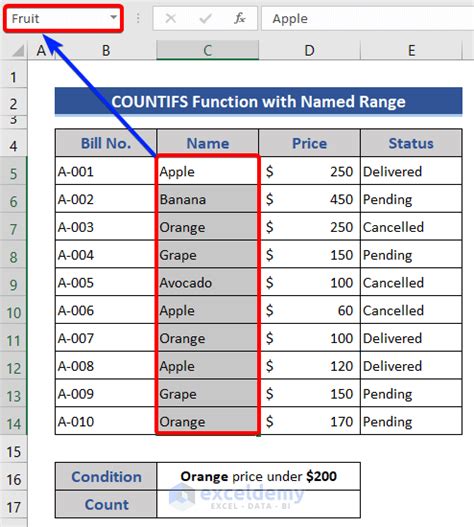Image resolution: width=474 pixels, height=527 pixels.
Task: Select cell A-001
Action: (106, 171)
